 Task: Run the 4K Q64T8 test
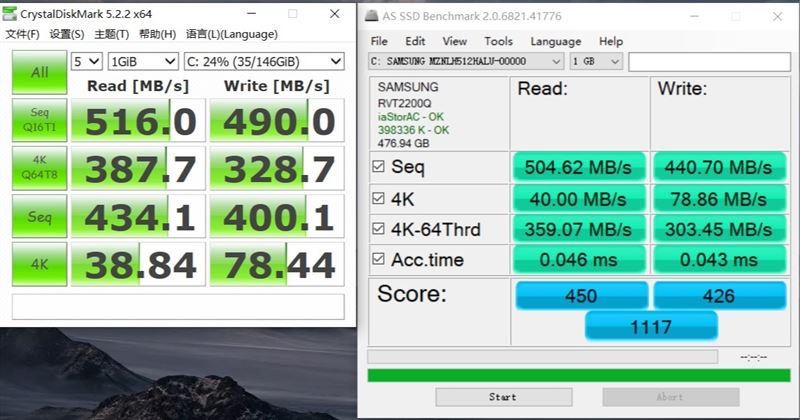(39, 167)
